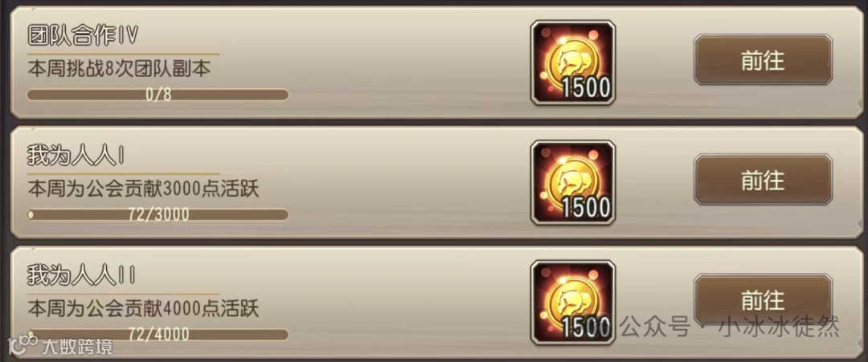Image resolution: width=868 pixels, height=362 pixels.
Task: Select 前往 on the 我为人人II quest
Action: pos(763,300)
